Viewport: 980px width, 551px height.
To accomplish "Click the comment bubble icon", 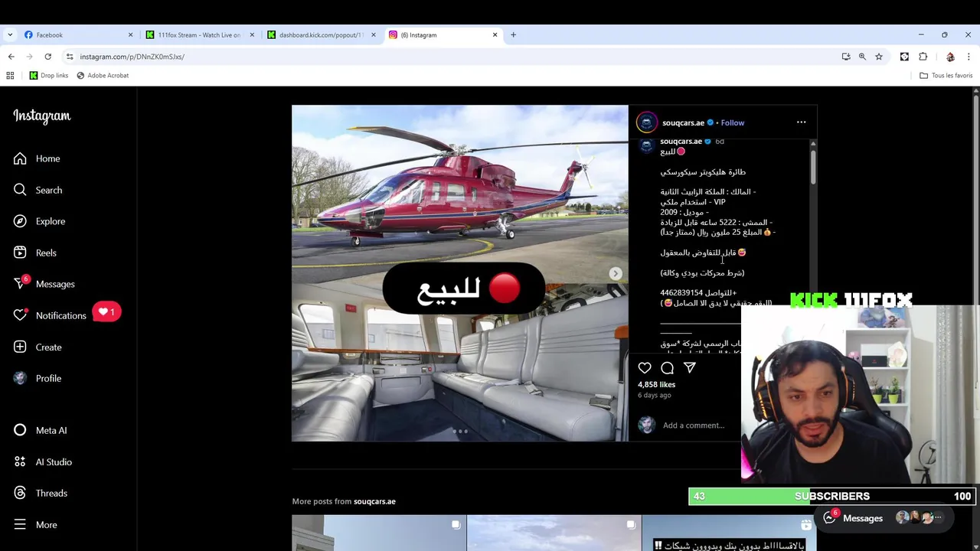I will pyautogui.click(x=667, y=368).
